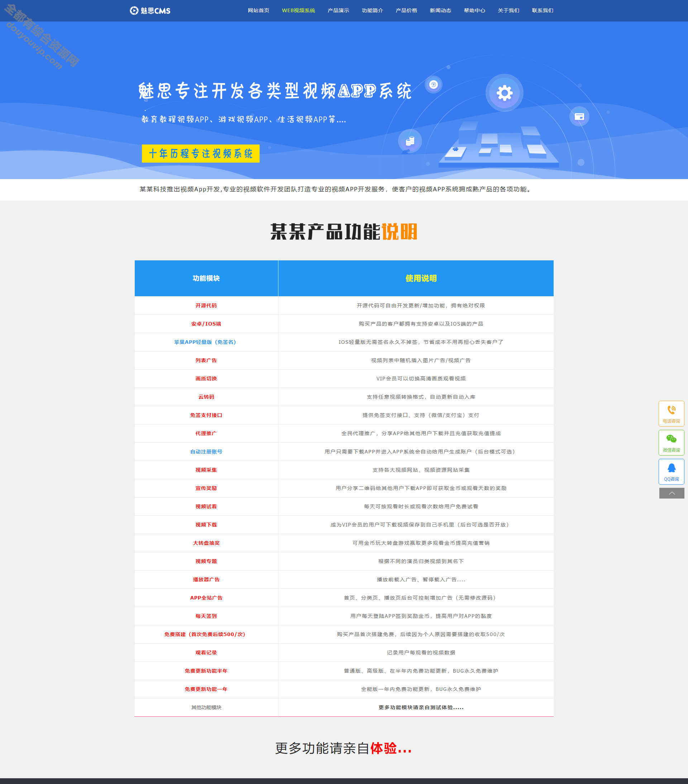Image resolution: width=688 pixels, height=784 pixels.
Task: Click the 更多功能请亲自体验 heading
Action: [x=343, y=748]
